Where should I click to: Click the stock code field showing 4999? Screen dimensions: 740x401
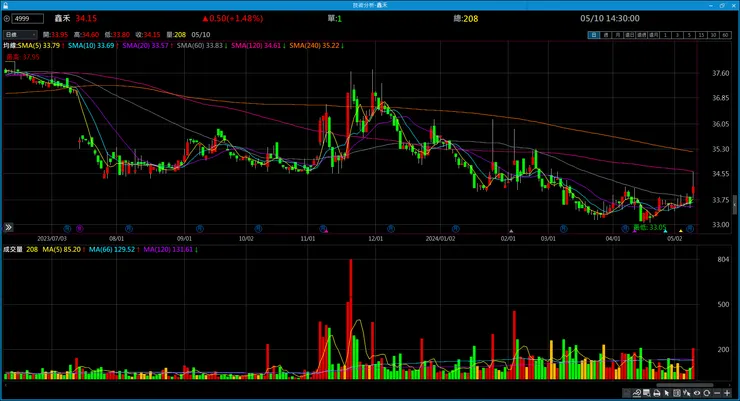(x=28, y=18)
